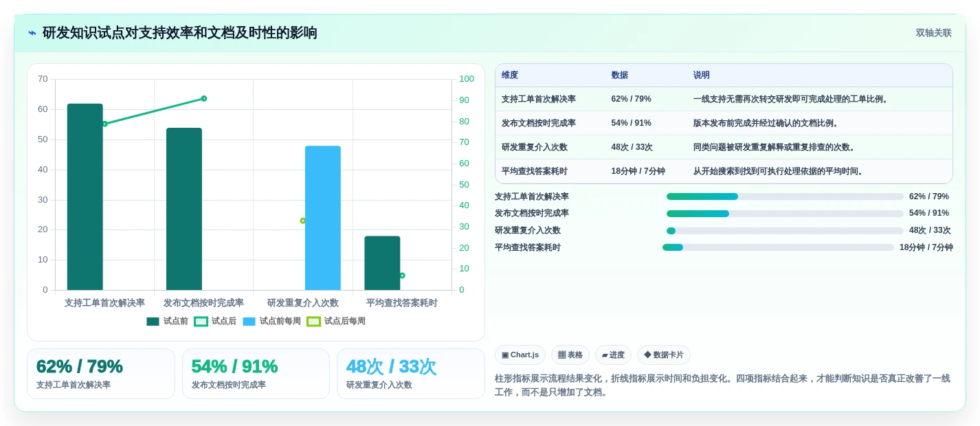980x426 pixels.
Task: Click the blue 研发重复介入次数 chart bar
Action: (x=323, y=218)
